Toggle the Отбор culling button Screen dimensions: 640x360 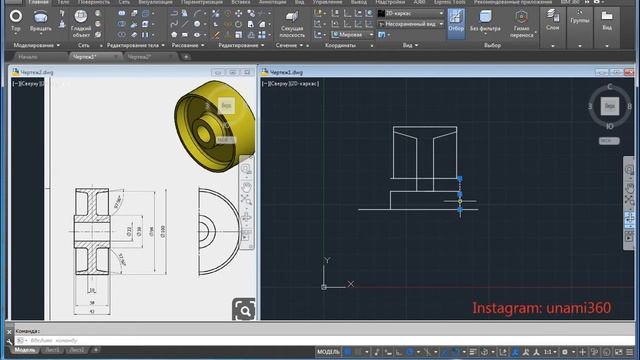point(456,23)
